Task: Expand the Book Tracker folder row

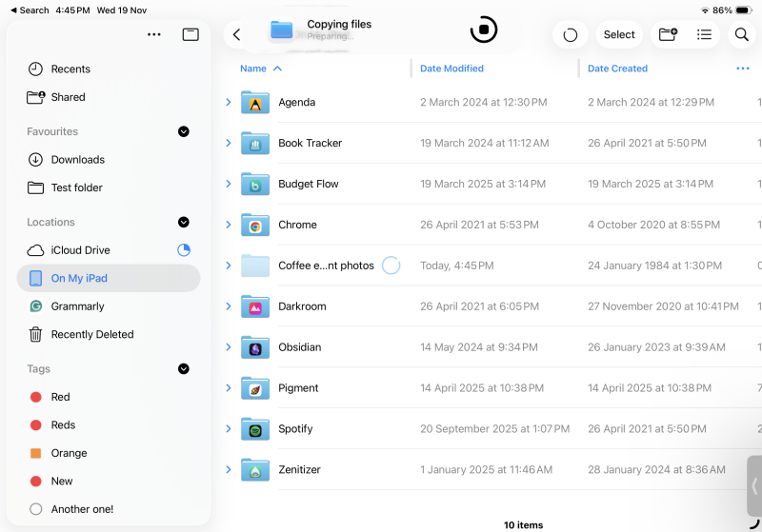Action: coord(229,143)
